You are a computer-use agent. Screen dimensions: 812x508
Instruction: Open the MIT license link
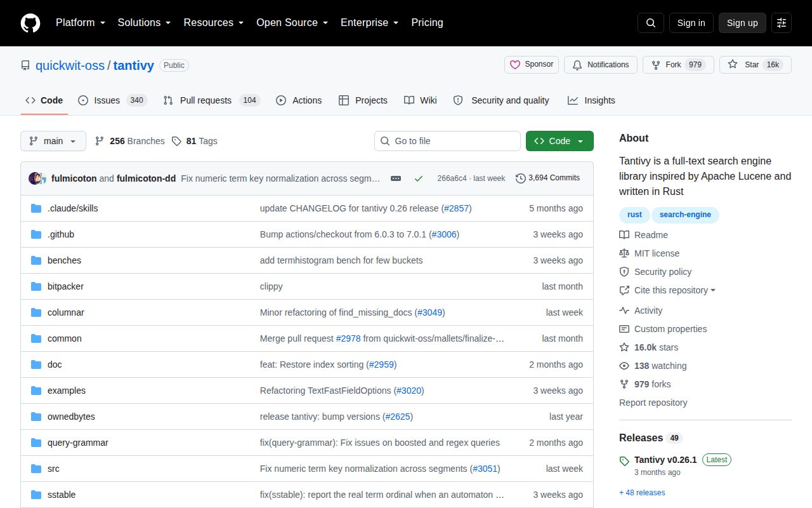[649, 253]
